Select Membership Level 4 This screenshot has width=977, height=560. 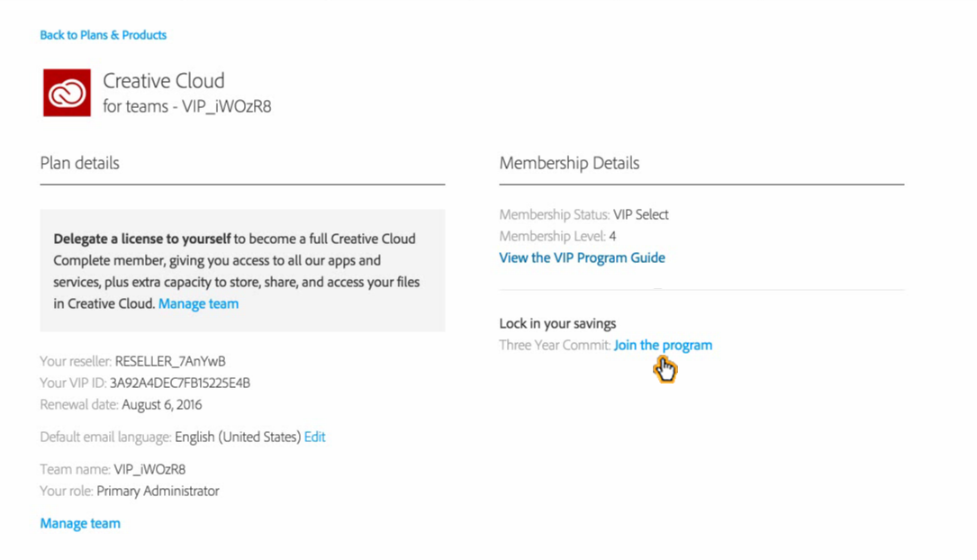558,236
